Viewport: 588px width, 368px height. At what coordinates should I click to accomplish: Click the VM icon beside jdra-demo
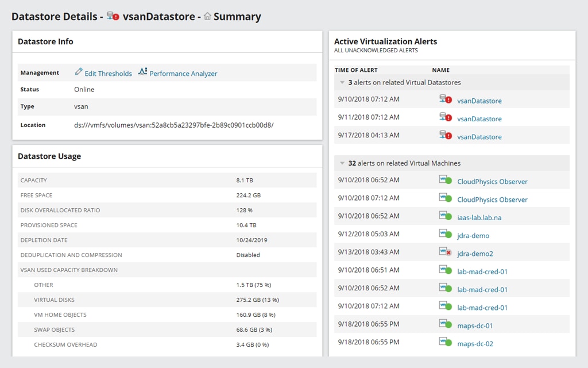445,235
